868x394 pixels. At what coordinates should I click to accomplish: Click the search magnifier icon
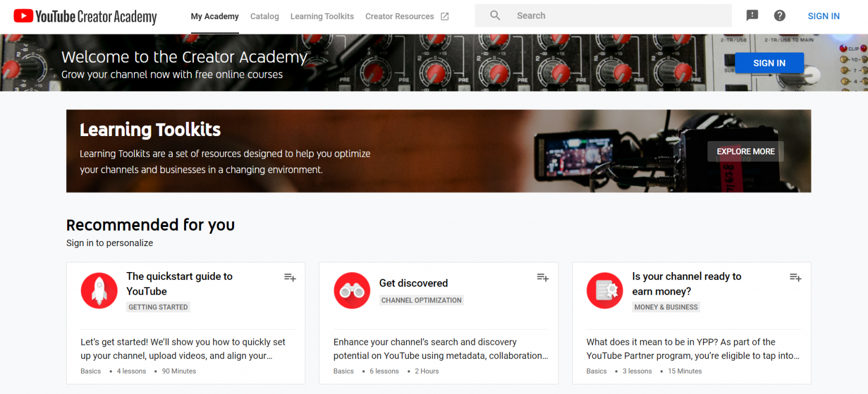tap(495, 16)
